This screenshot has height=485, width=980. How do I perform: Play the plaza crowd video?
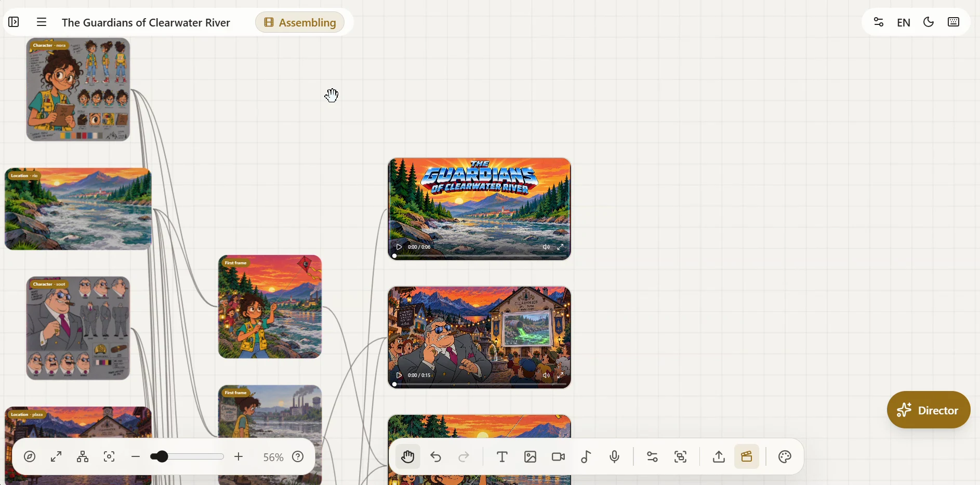tap(399, 375)
